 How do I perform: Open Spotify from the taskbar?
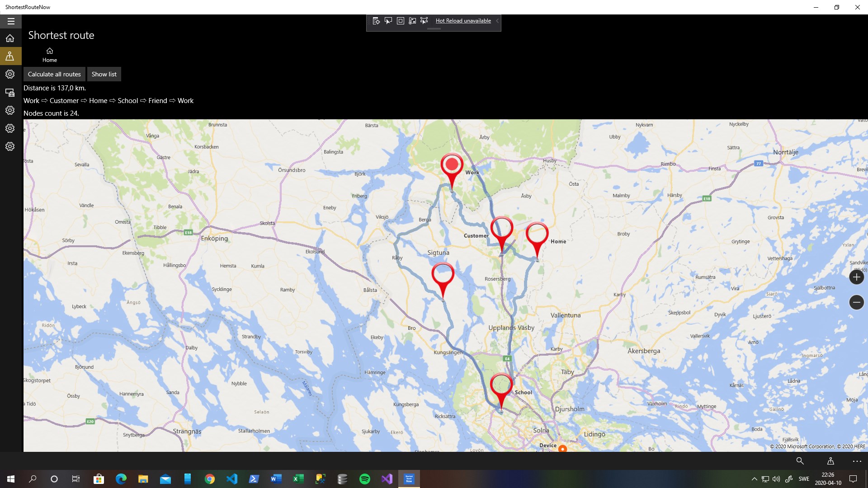(364, 479)
